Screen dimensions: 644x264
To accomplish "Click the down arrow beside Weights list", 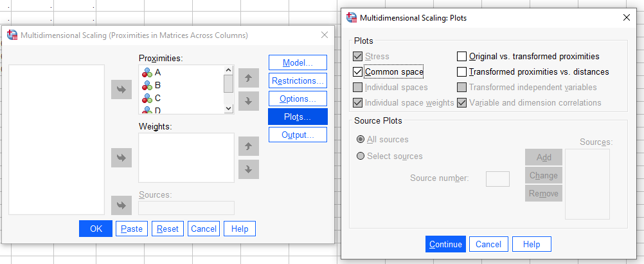I will pyautogui.click(x=248, y=169).
